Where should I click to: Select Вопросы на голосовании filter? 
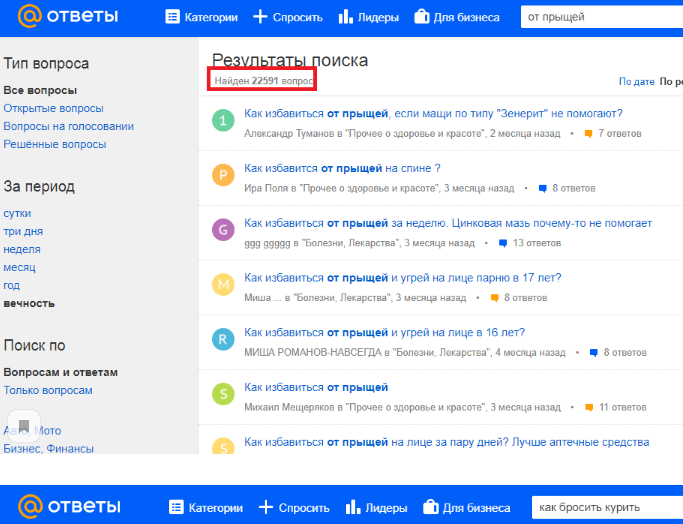[68, 126]
